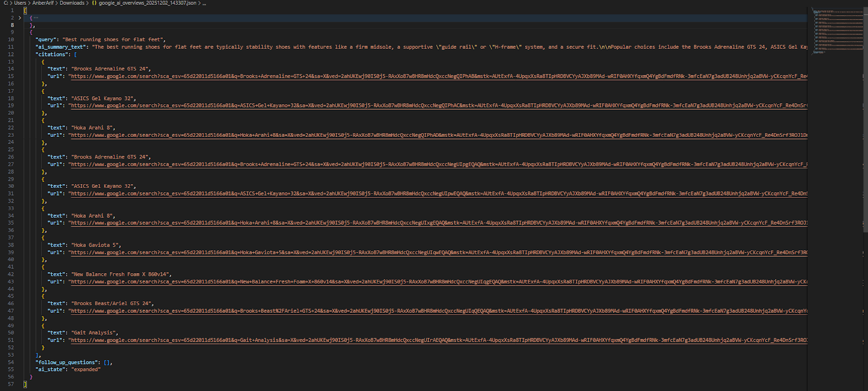Open the Downloads breadcrumb segment
The height and width of the screenshot is (391, 868).
(72, 3)
